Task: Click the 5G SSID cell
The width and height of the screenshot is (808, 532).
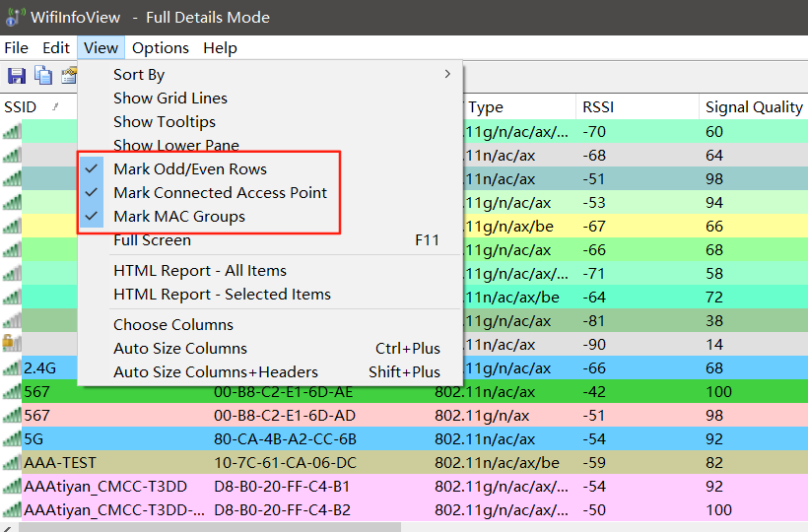Action: (x=34, y=438)
